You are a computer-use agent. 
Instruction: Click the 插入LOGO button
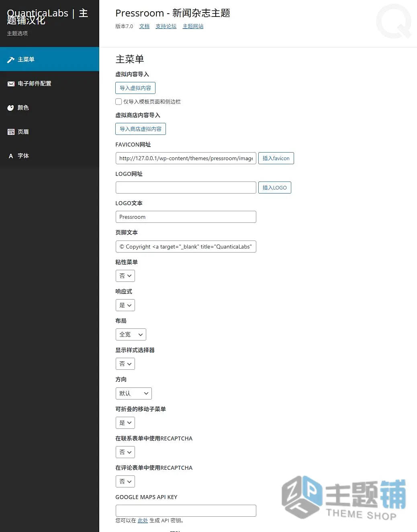pos(275,188)
